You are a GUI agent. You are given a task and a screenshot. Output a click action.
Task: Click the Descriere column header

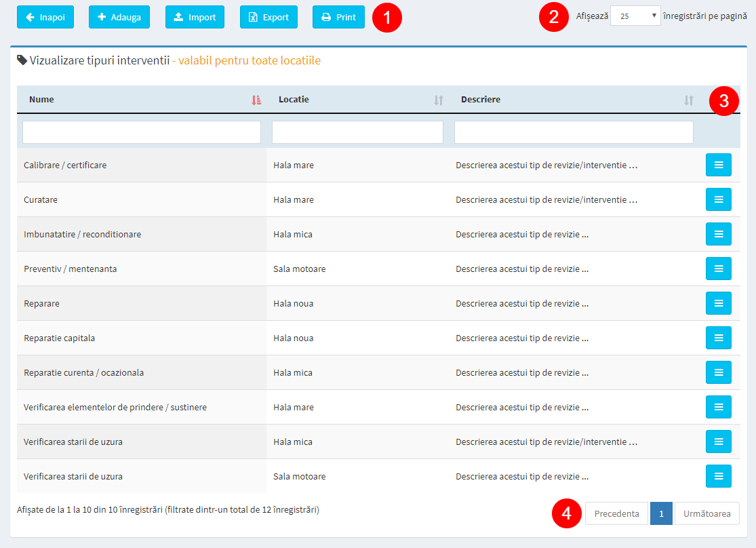[x=574, y=100]
